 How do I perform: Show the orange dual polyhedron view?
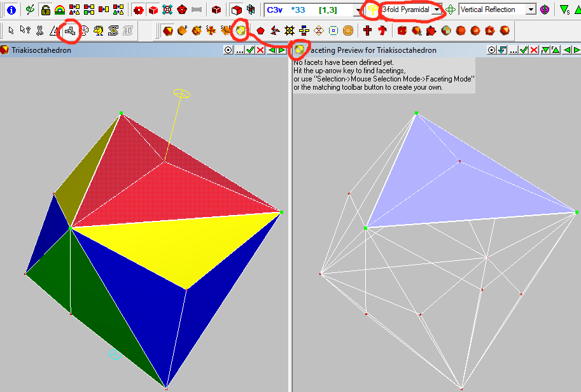pos(182,31)
